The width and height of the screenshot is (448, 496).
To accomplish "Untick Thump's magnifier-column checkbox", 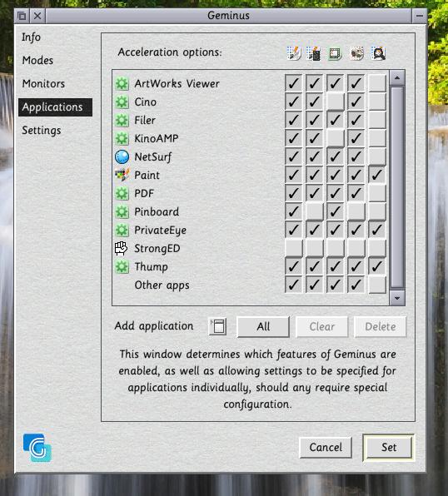I will 376,266.
